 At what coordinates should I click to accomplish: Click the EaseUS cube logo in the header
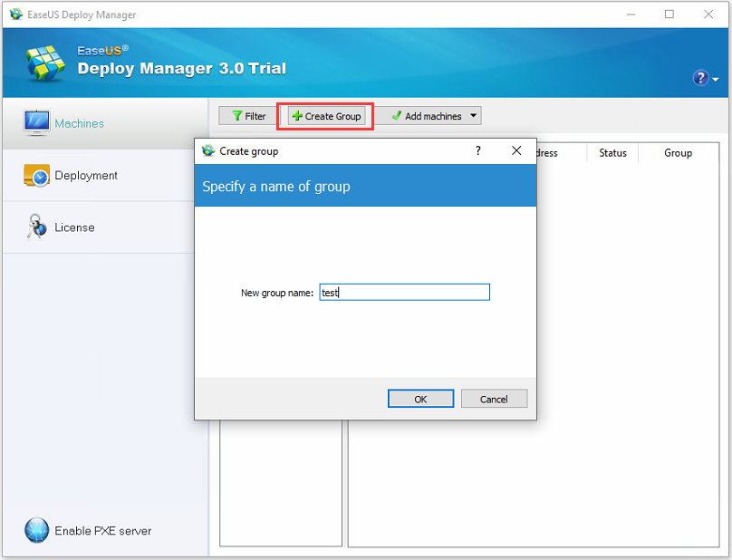pyautogui.click(x=45, y=63)
